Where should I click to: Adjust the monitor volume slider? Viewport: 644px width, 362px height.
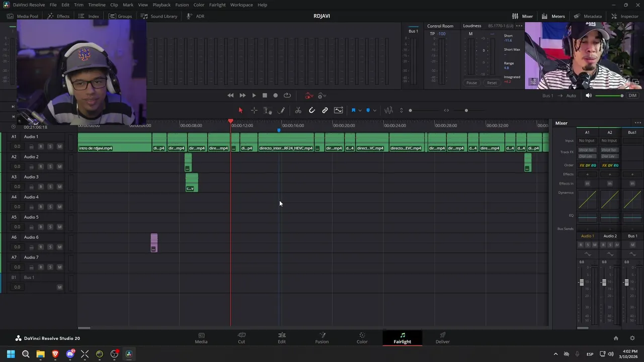pos(609,96)
